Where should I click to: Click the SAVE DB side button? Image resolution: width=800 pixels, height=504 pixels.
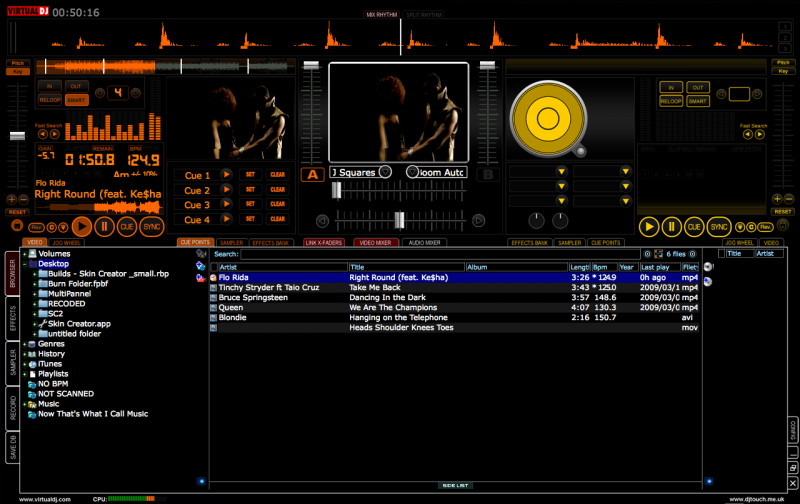(x=13, y=447)
